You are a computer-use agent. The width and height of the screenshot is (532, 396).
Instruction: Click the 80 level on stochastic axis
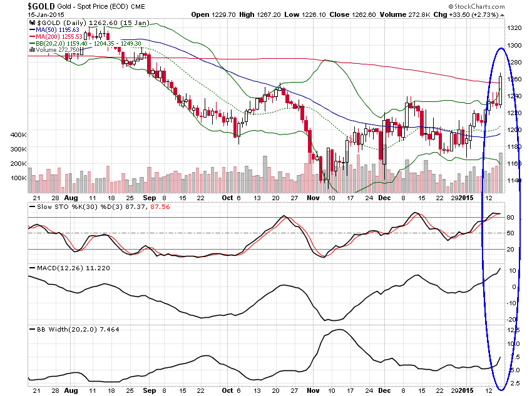click(x=510, y=218)
